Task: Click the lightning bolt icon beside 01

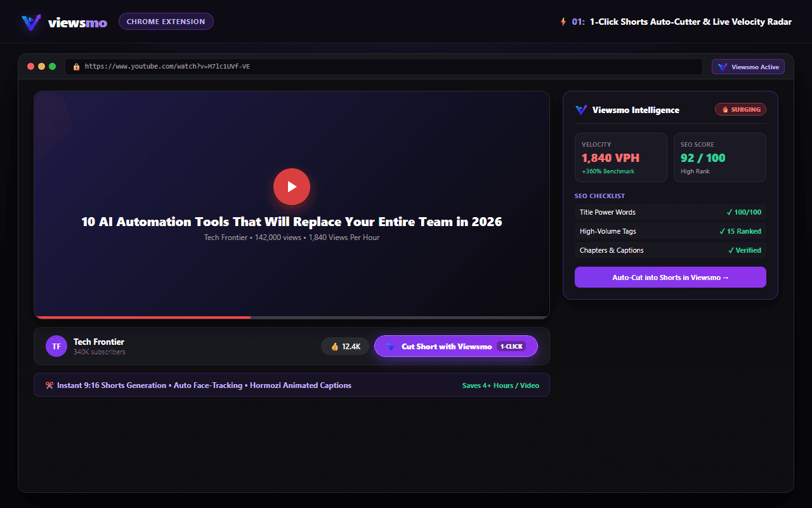Action: tap(563, 22)
